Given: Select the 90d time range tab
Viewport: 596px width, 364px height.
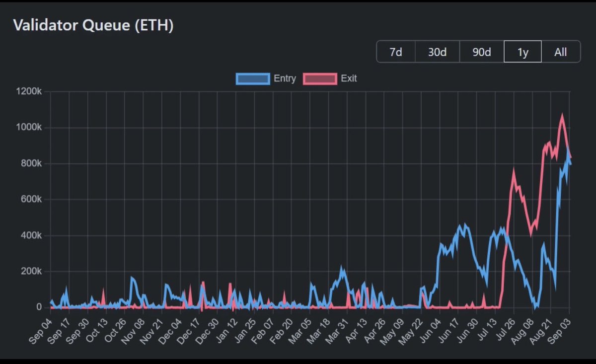Looking at the screenshot, I should [x=482, y=52].
